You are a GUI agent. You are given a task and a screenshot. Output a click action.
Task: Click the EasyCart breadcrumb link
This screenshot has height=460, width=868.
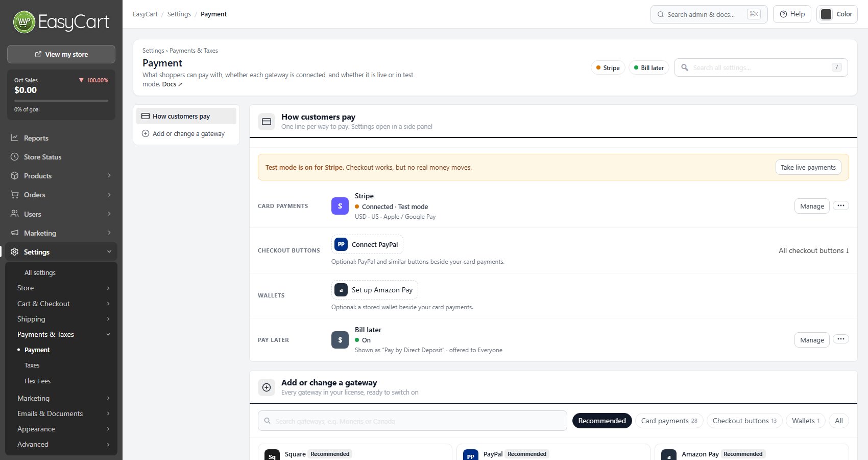coord(145,14)
